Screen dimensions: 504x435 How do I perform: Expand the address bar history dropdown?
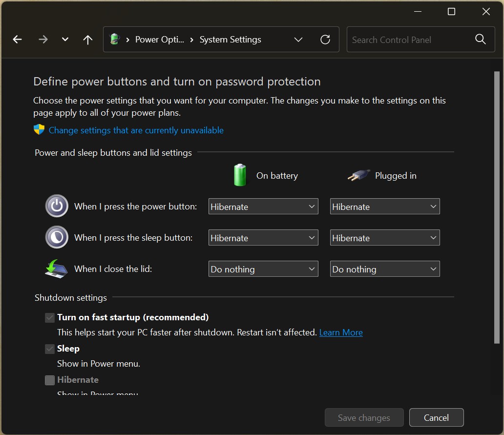coord(298,40)
